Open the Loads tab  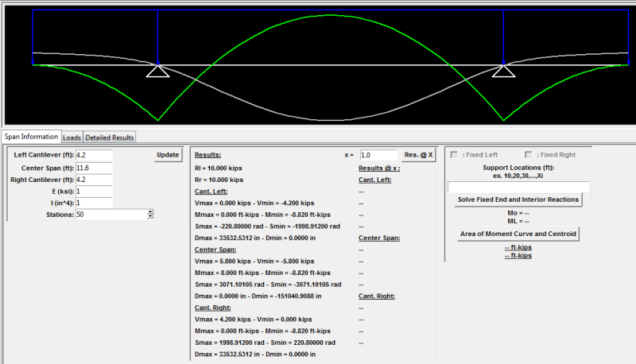pos(72,137)
